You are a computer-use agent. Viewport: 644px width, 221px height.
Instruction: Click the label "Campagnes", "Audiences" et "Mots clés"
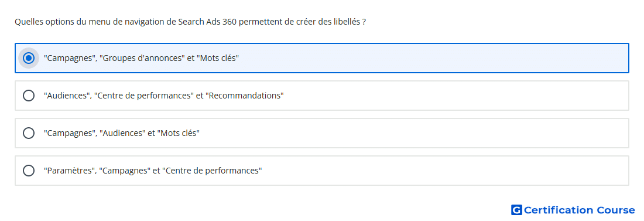point(122,133)
